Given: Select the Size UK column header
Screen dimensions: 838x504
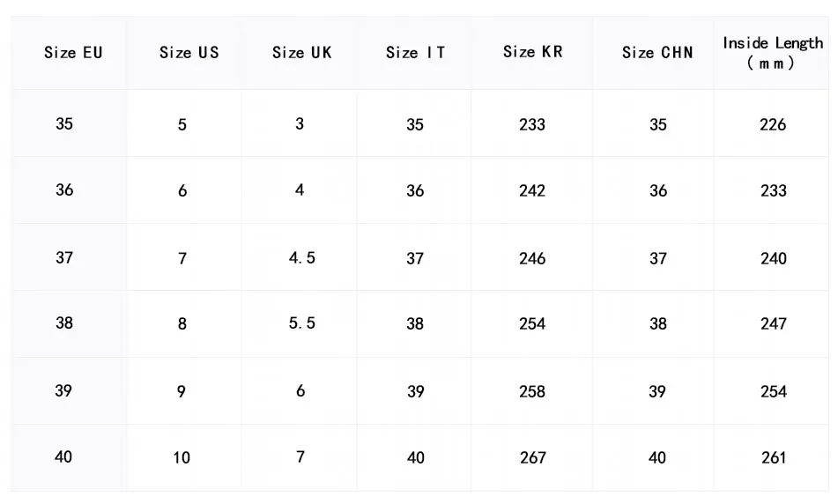Looking at the screenshot, I should (x=301, y=53).
